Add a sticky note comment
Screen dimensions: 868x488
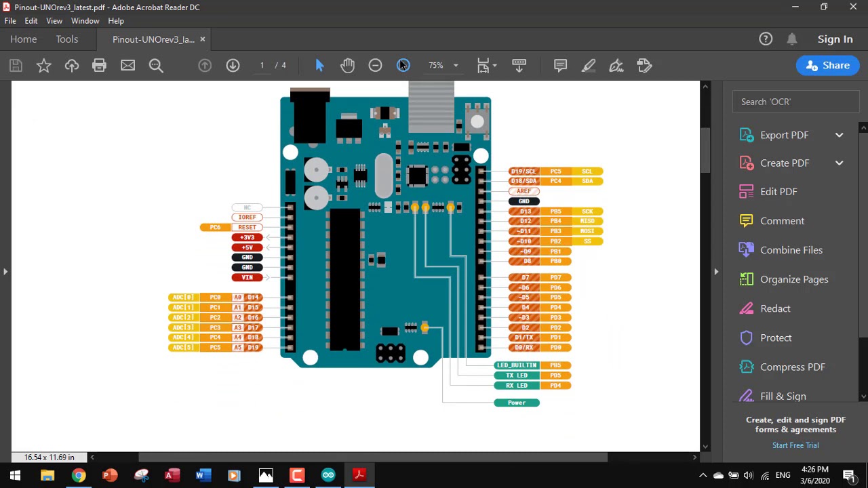560,66
